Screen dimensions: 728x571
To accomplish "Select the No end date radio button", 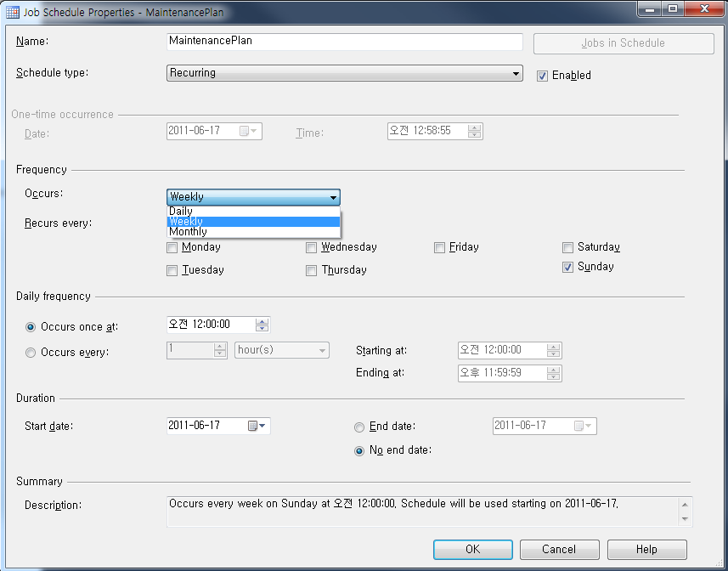I will coord(358,450).
